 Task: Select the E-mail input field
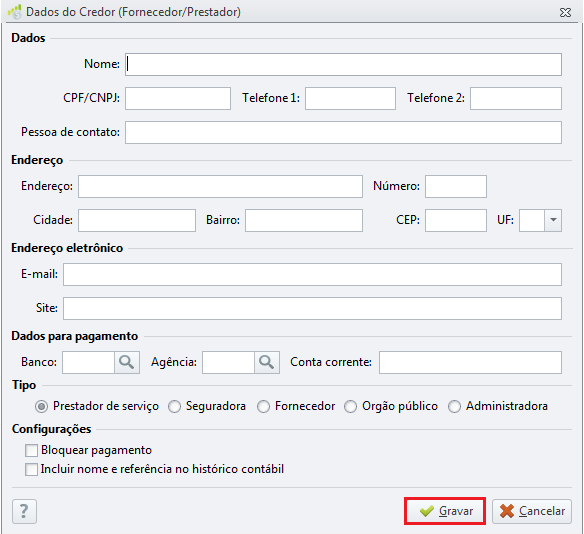coord(312,274)
